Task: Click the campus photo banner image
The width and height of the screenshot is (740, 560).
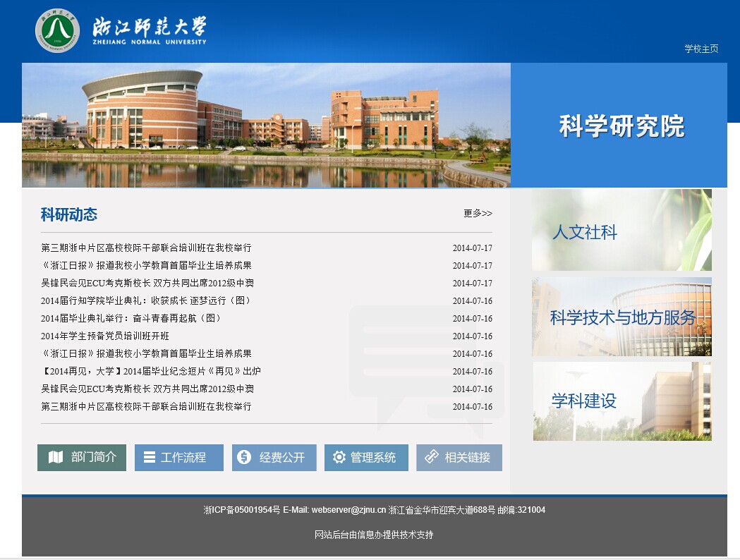Action: 266,125
